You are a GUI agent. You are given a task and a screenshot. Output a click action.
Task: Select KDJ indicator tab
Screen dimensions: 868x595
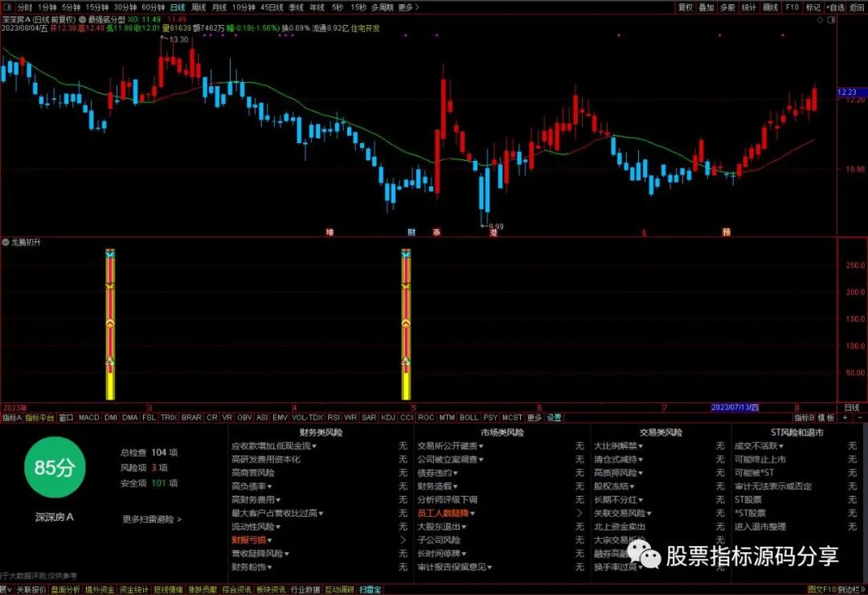tap(389, 418)
